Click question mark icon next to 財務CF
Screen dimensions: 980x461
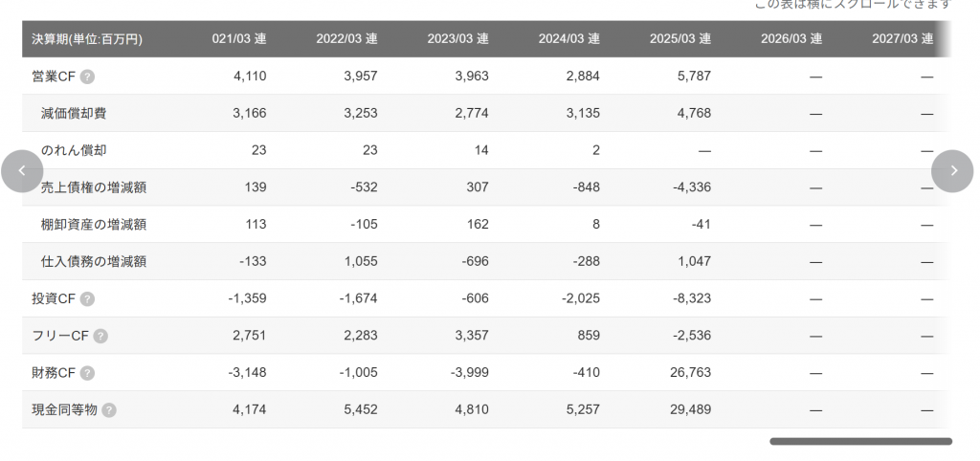coord(88,373)
